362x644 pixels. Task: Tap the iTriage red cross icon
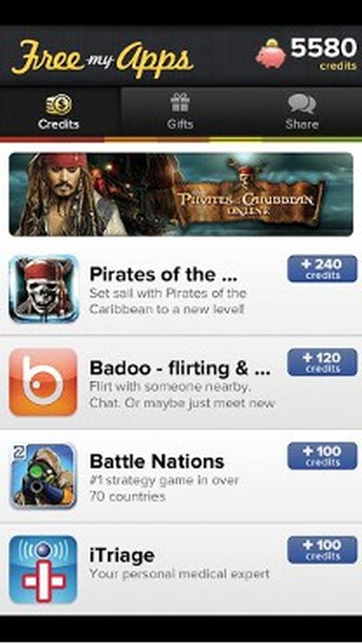pyautogui.click(x=43, y=570)
